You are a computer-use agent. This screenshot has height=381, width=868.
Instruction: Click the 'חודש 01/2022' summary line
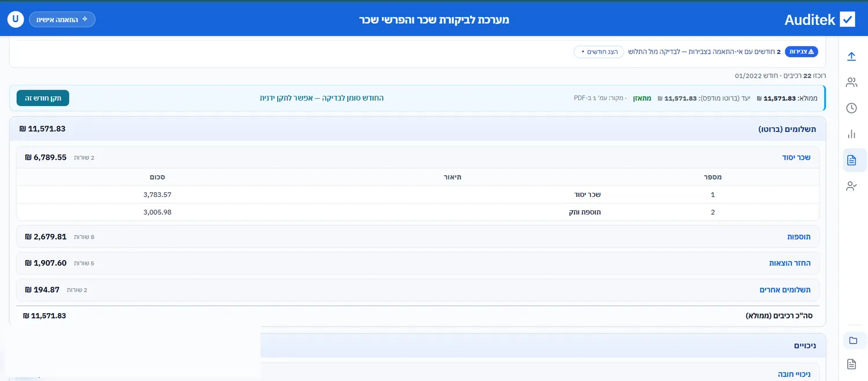755,76
